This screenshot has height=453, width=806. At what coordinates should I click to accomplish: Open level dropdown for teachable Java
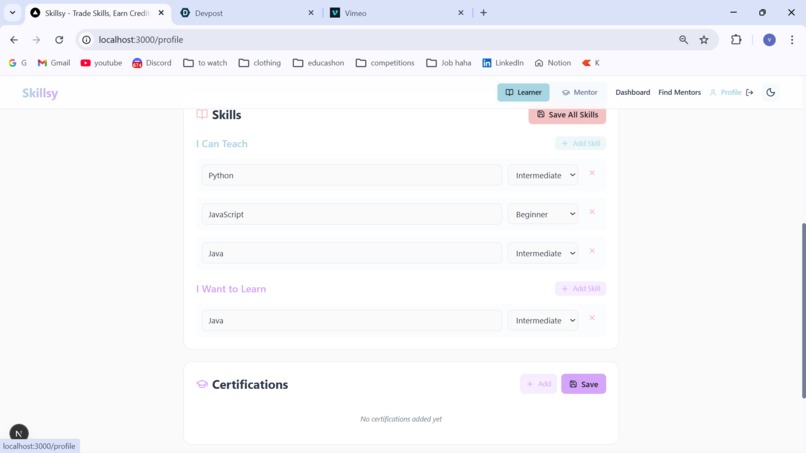pyautogui.click(x=543, y=253)
